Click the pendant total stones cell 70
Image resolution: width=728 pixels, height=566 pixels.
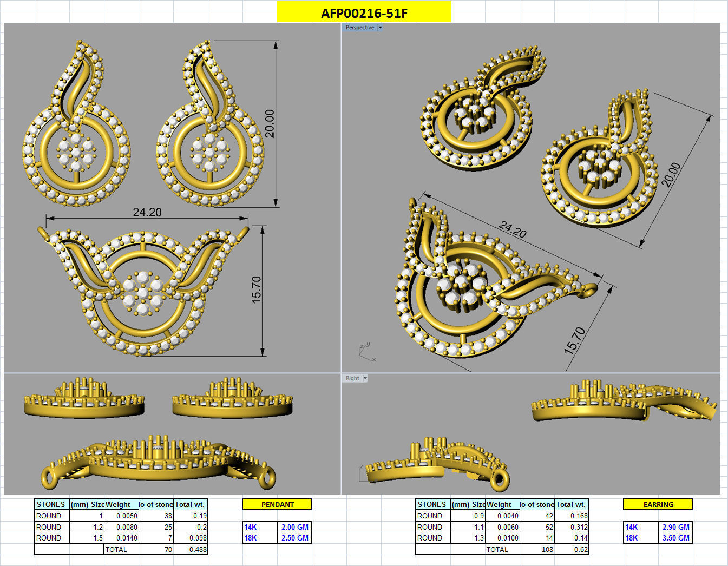tap(156, 549)
